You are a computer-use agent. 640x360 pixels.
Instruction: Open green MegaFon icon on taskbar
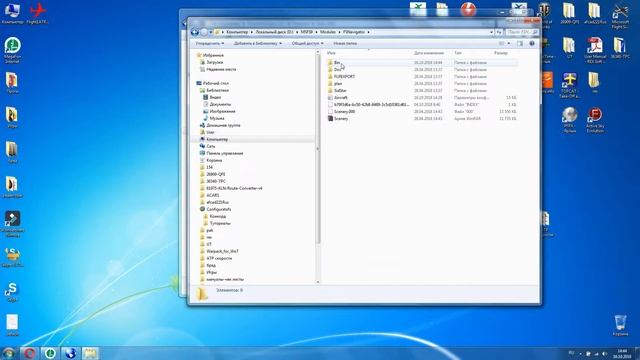click(50, 353)
